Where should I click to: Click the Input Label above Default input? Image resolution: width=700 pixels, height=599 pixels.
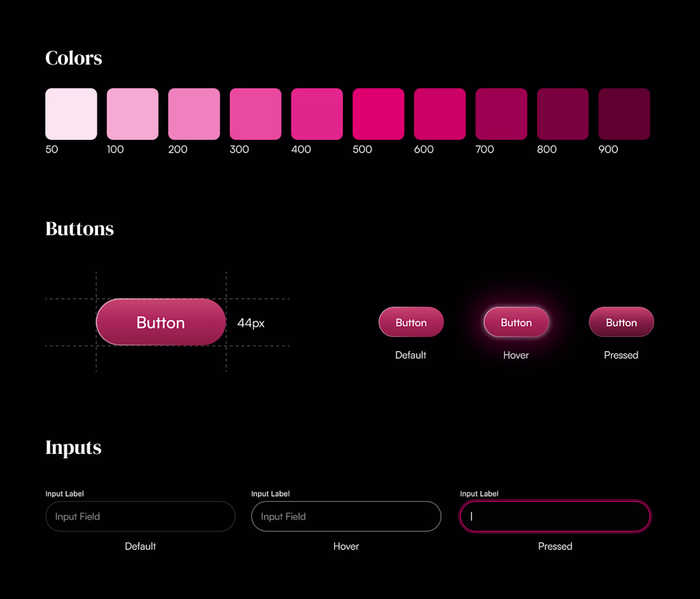pos(64,493)
